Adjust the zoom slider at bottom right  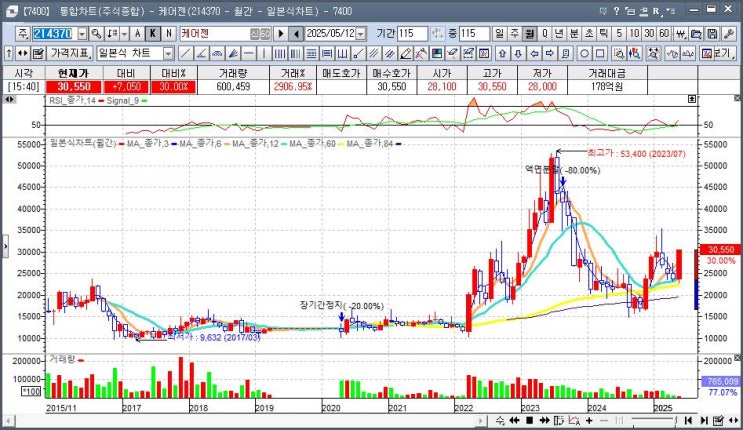(653, 420)
